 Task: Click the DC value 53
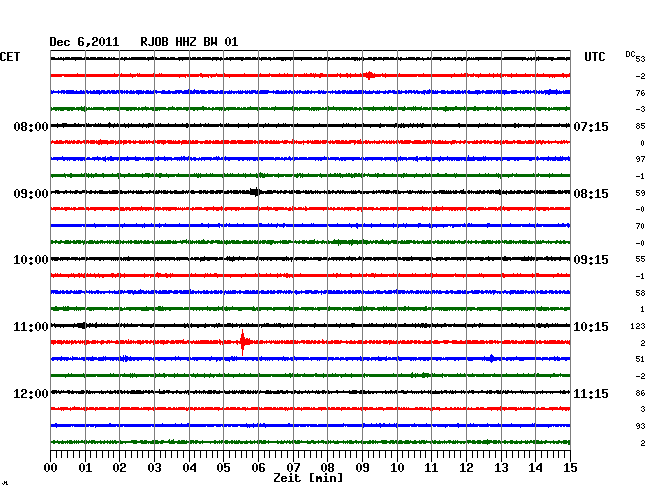coord(640,59)
